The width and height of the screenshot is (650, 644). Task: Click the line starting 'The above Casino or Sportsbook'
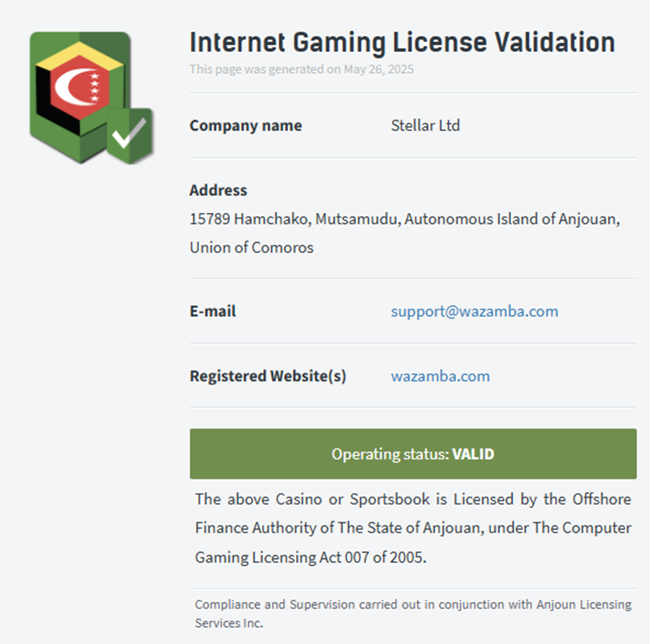click(x=413, y=499)
